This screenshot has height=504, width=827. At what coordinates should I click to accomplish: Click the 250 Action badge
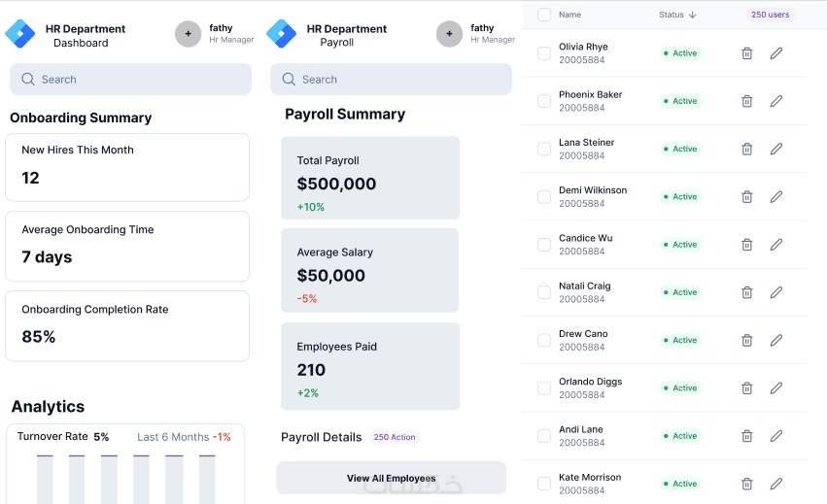(395, 437)
